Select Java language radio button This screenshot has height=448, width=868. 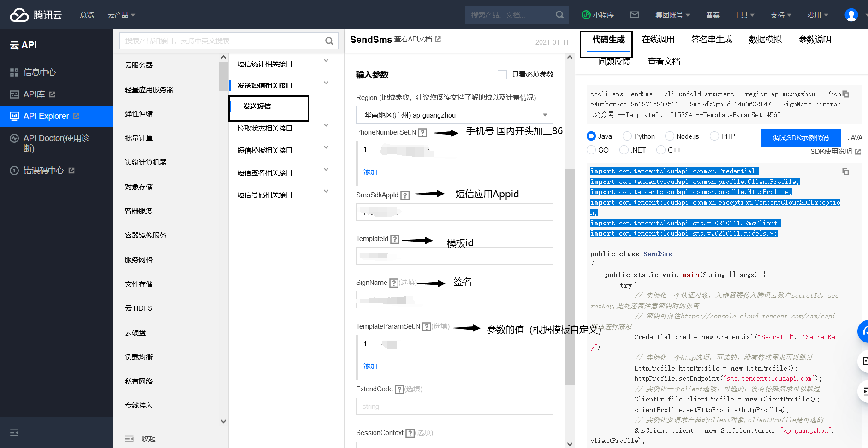coord(591,136)
